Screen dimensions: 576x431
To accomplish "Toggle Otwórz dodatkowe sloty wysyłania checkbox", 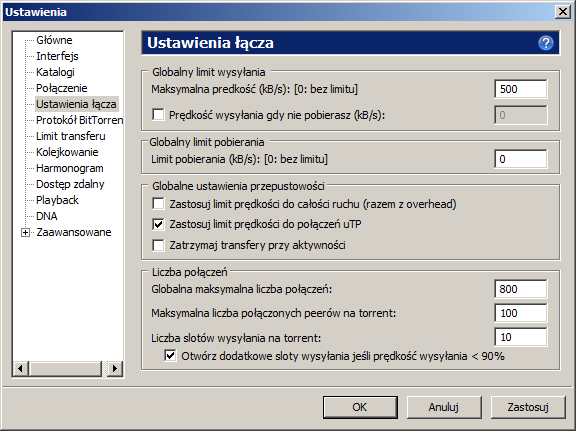I will (170, 356).
